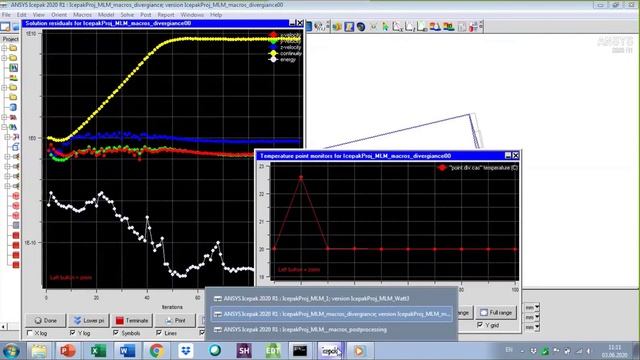This screenshot has width=640, height=360.
Task: Click the red cylinder icon at the toolbar's right end
Action: pos(473,27)
